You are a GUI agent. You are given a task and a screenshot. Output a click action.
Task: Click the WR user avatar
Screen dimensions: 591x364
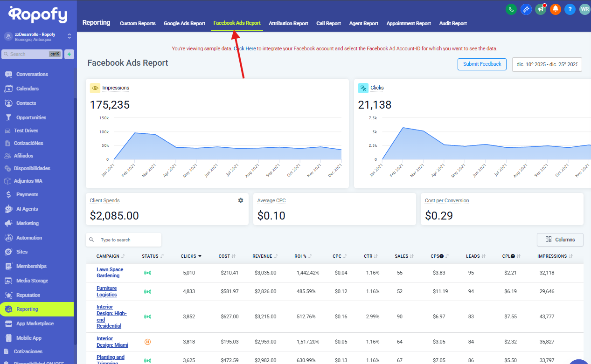(x=584, y=9)
